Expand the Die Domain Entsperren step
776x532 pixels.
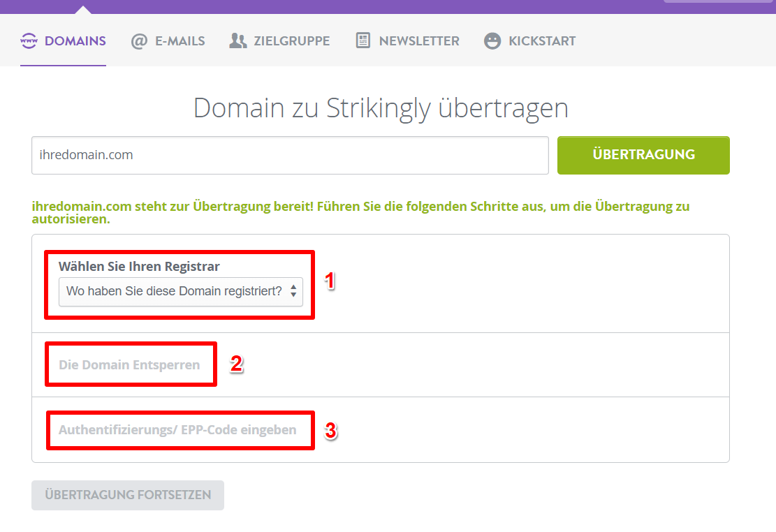pyautogui.click(x=129, y=364)
